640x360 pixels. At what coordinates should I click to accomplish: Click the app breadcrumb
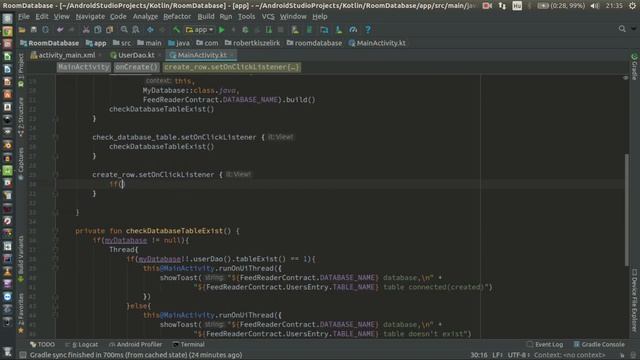click(96, 43)
